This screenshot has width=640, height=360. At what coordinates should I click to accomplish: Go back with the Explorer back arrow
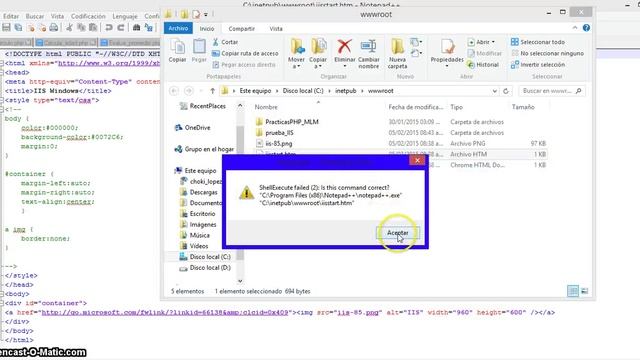coord(174,91)
